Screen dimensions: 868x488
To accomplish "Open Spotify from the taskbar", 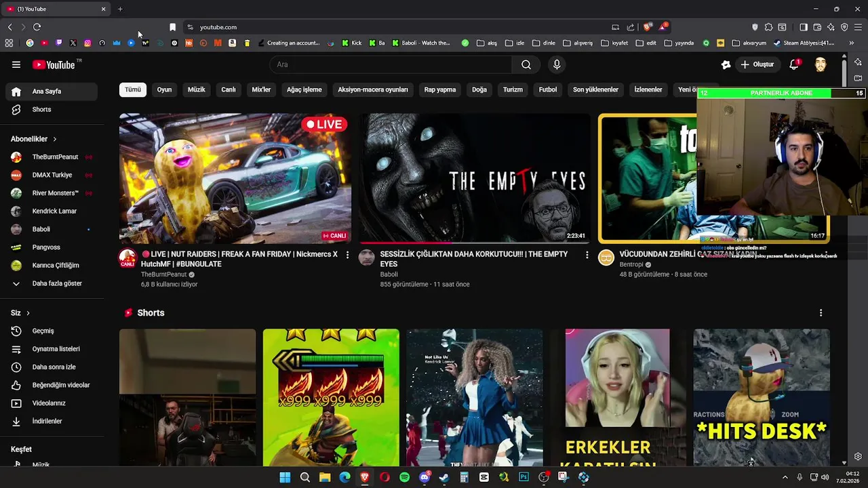I will pos(404,477).
